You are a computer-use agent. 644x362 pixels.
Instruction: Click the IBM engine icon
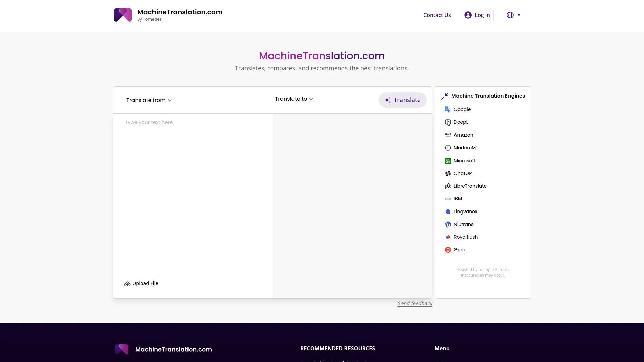pos(448,199)
